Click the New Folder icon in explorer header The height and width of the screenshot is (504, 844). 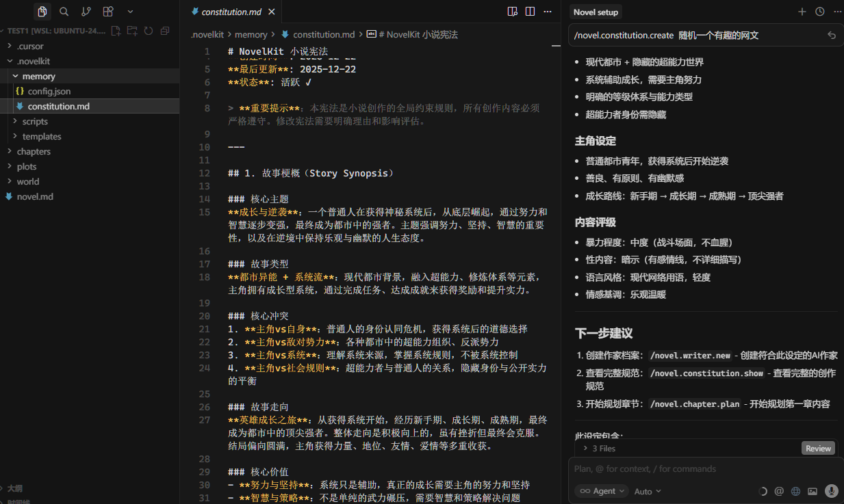coord(132,31)
